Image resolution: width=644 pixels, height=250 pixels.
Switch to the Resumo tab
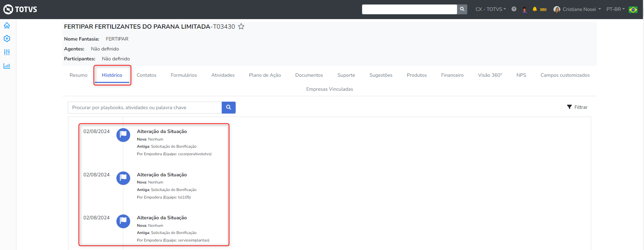(78, 75)
